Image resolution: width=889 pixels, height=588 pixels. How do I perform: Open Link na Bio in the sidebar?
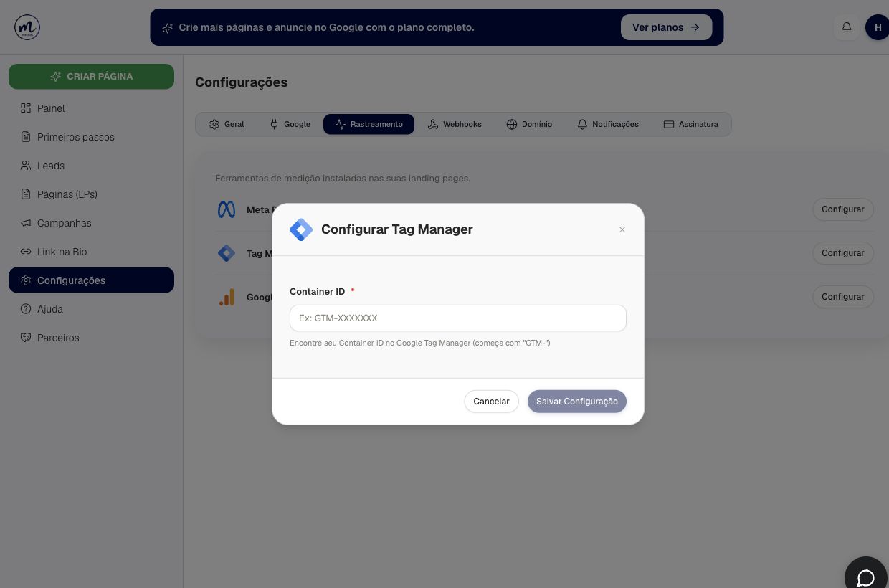click(x=91, y=252)
